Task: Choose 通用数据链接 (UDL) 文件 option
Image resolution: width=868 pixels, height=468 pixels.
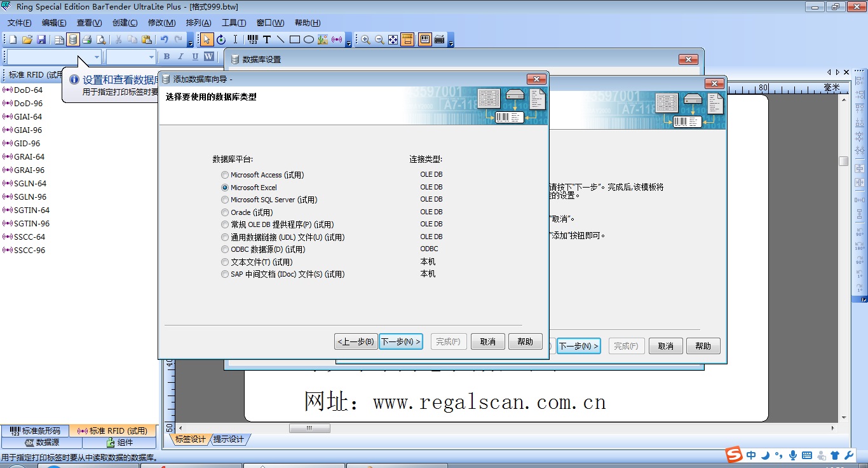Action: click(283, 237)
